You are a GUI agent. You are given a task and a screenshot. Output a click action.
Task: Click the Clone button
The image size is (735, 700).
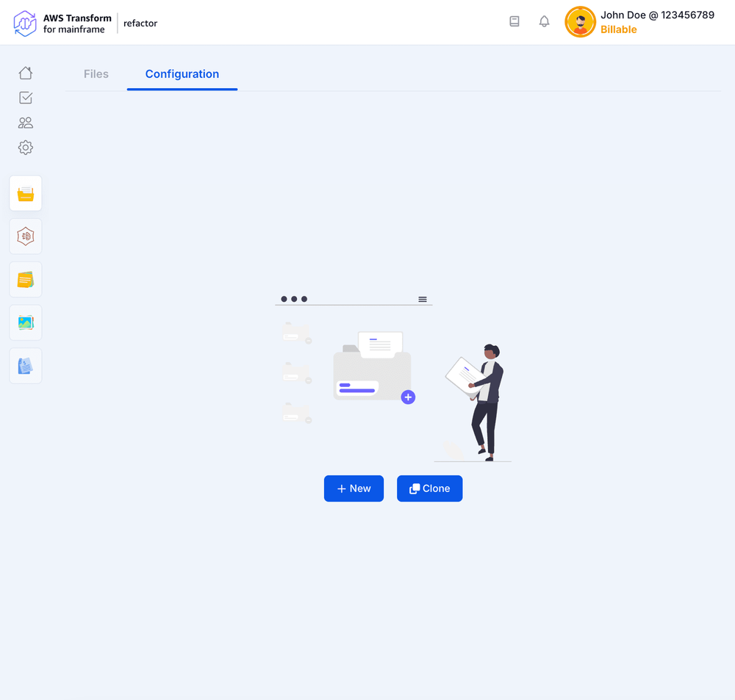pyautogui.click(x=429, y=488)
